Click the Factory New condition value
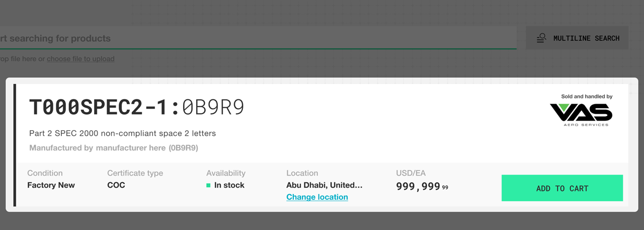The image size is (644, 230). [51, 185]
